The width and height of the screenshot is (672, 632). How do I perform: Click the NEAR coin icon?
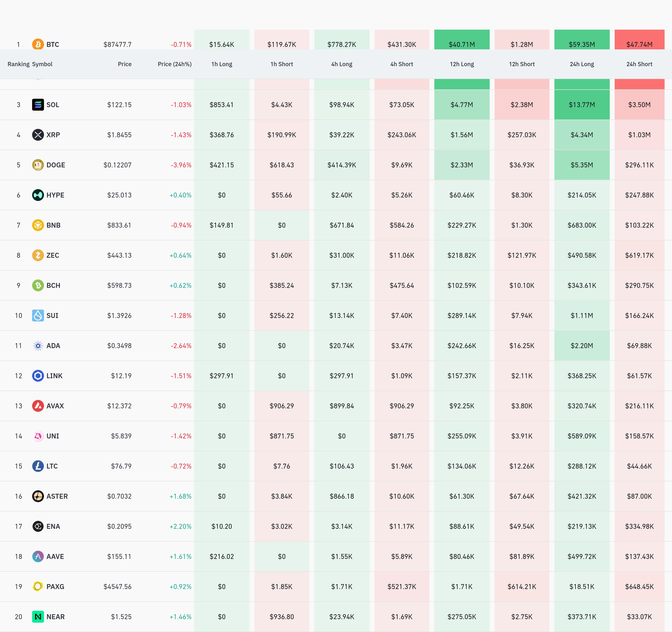point(38,616)
